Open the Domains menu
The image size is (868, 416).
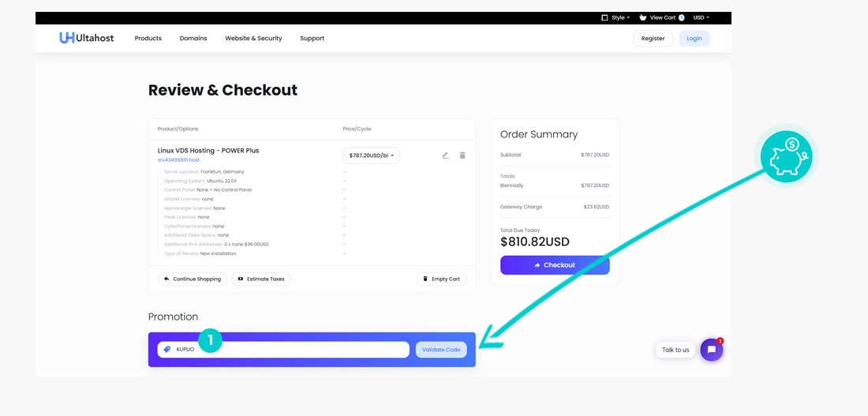coord(193,38)
